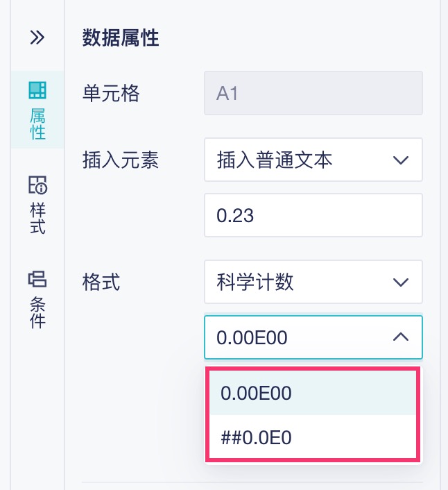The height and width of the screenshot is (490, 448).
Task: Switch to the 样式 tab label
Action: point(37,217)
